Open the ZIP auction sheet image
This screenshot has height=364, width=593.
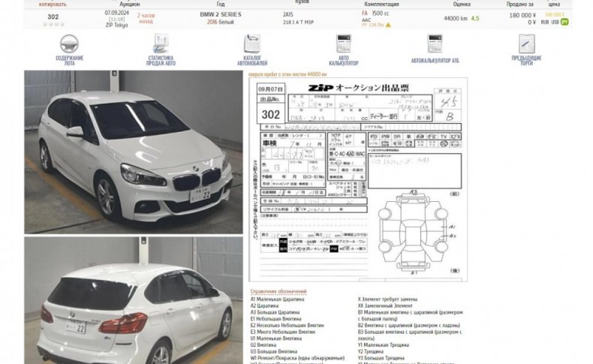click(358, 179)
